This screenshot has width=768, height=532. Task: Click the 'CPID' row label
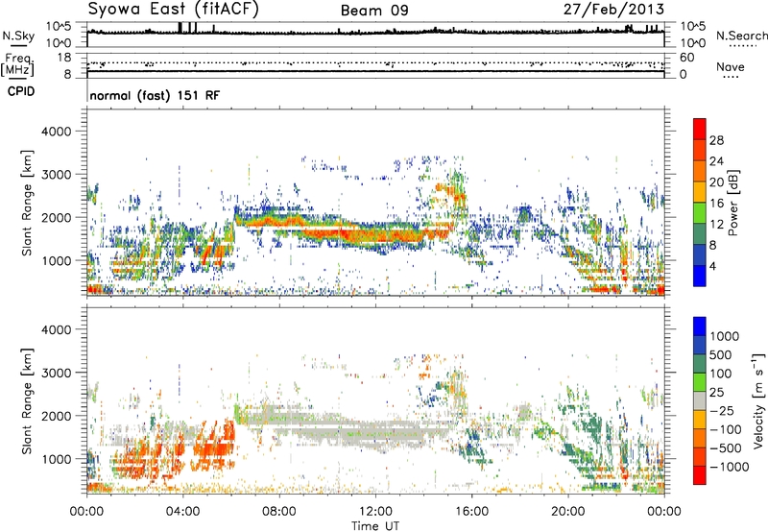coord(21,91)
